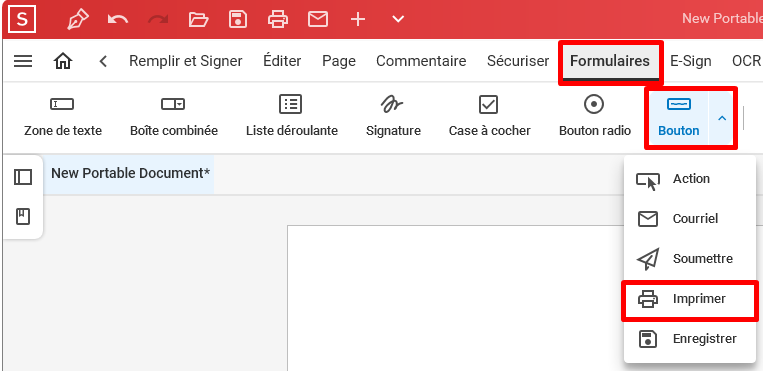Image resolution: width=763 pixels, height=371 pixels.
Task: Navigate tabs back with left chevron
Action: tap(103, 61)
